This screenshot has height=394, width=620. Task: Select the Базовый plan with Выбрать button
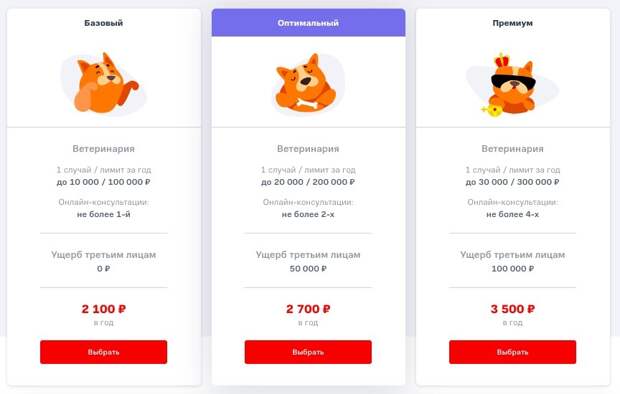point(104,352)
